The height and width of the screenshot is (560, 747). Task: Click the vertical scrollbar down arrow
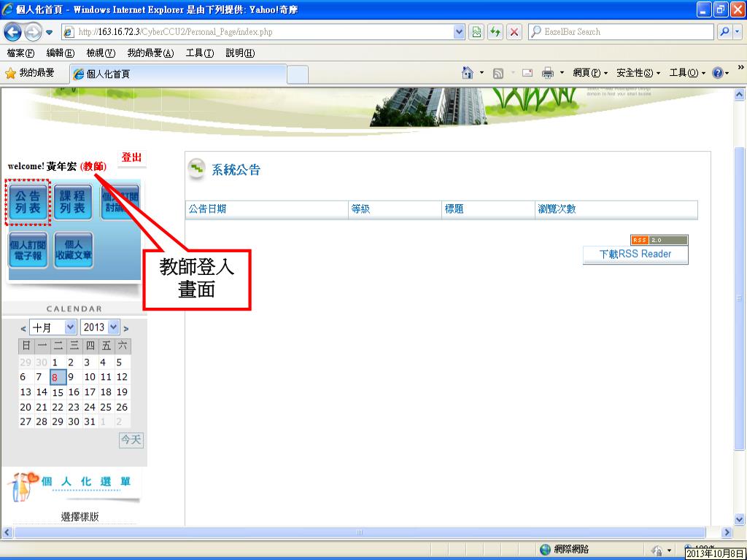click(740, 519)
